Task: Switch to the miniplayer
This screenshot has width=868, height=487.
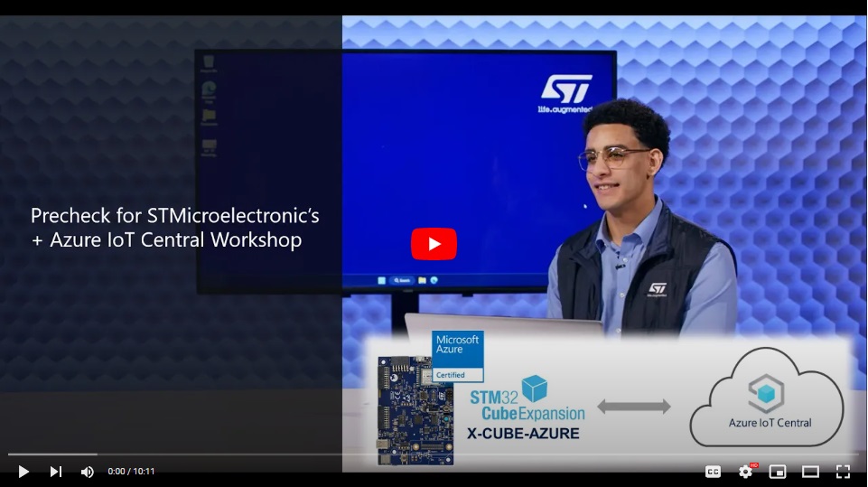Action: 778,472
